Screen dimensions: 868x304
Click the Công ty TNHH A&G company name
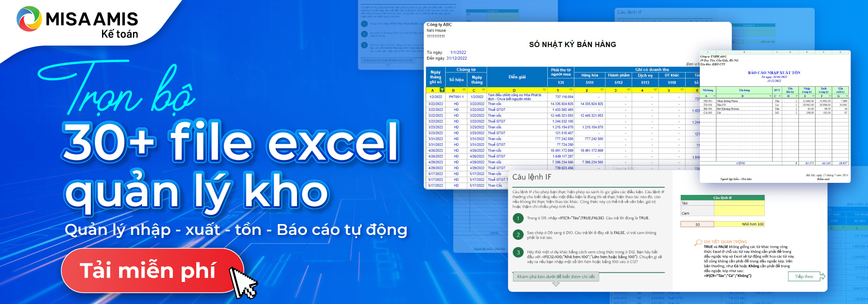coord(713,57)
